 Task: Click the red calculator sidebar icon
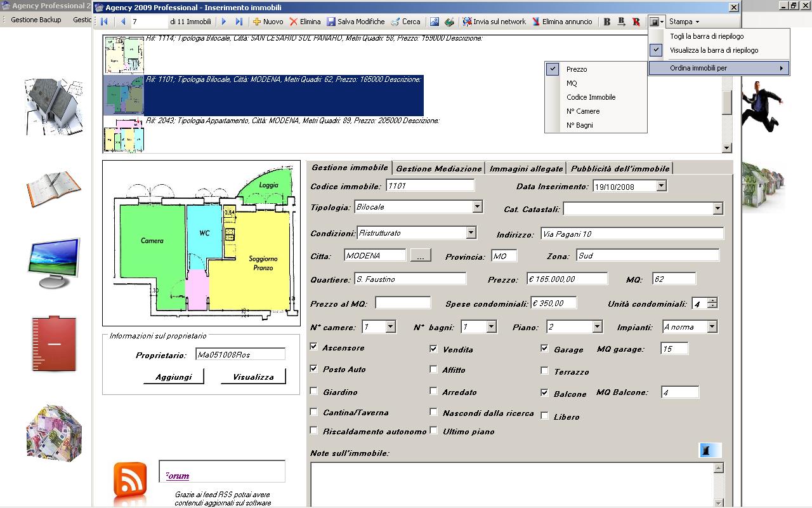(54, 343)
